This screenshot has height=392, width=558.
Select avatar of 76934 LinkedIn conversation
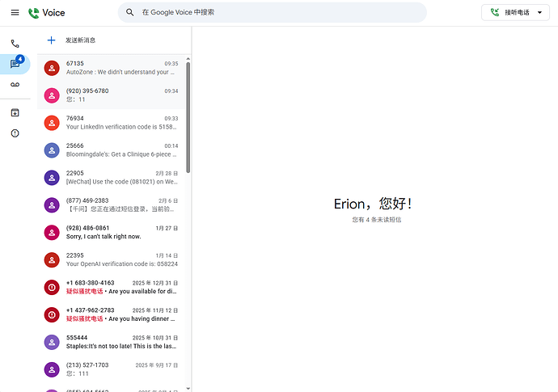click(52, 123)
